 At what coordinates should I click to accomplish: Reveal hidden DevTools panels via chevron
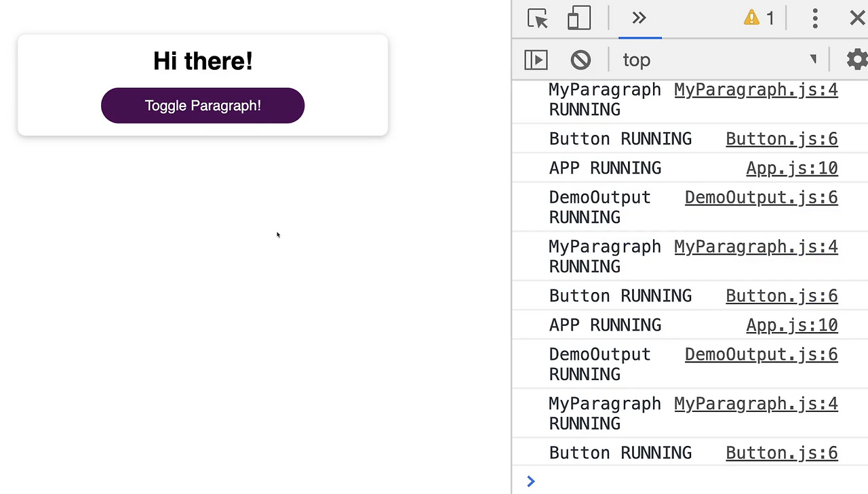tap(639, 18)
